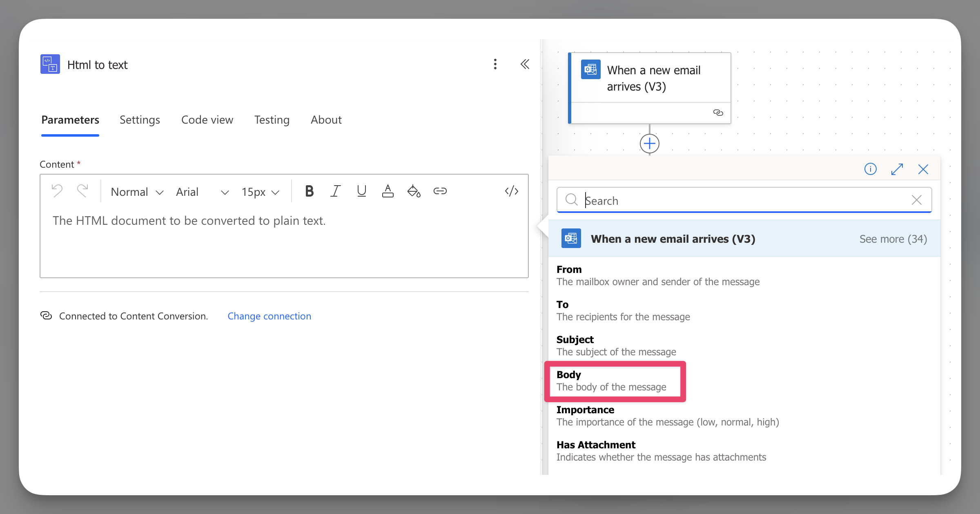Open the Arial font family dropdown
This screenshot has width=980, height=514.
202,192
